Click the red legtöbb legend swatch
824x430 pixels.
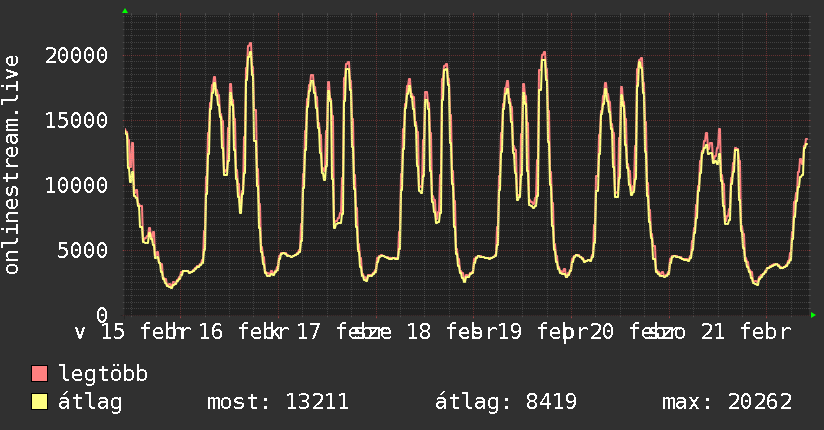point(40,375)
